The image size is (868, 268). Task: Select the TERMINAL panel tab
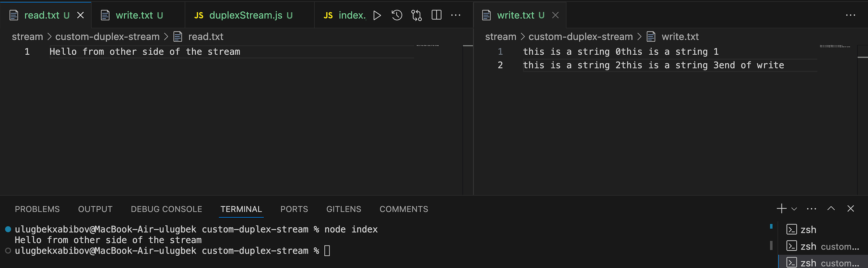tap(241, 209)
